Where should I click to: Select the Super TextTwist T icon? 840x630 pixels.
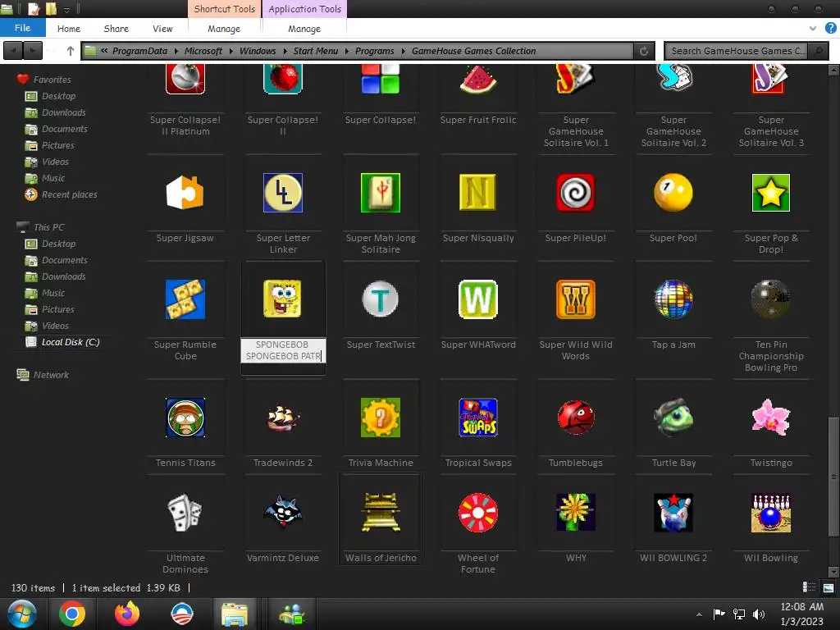click(381, 299)
